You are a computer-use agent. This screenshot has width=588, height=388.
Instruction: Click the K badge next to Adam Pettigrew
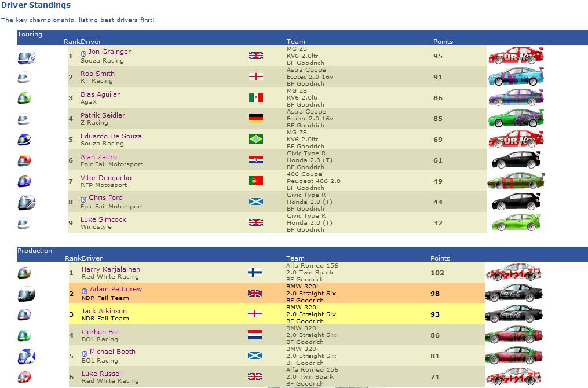click(85, 291)
